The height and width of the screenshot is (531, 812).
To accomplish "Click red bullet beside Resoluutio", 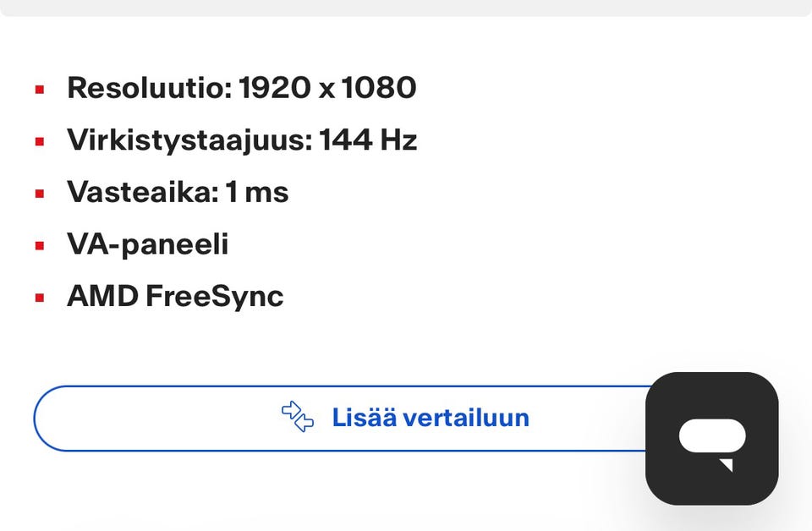I will 40,89.
